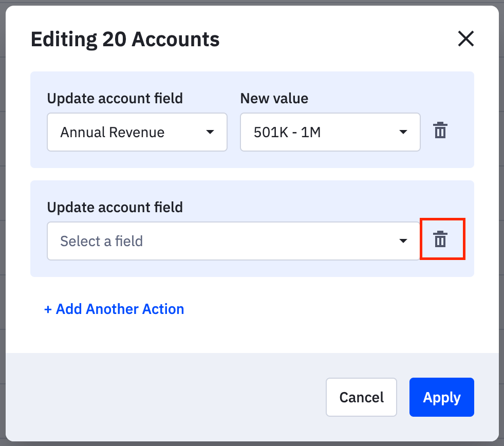This screenshot has height=446, width=504.
Task: Click the 501K - 1M selected value text
Action: point(287,133)
